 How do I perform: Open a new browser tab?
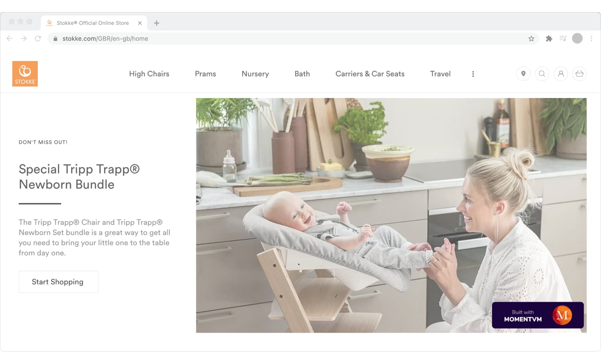coord(156,23)
